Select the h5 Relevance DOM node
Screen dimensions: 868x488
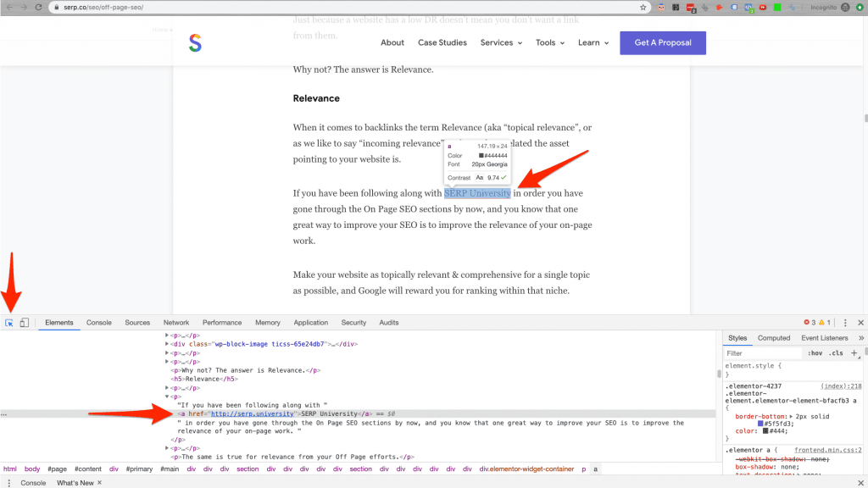tap(205, 379)
